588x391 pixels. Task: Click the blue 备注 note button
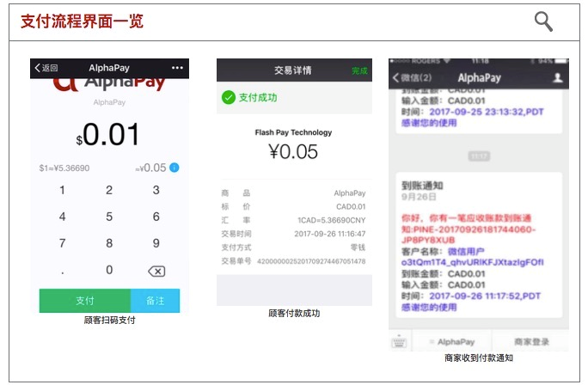point(155,300)
